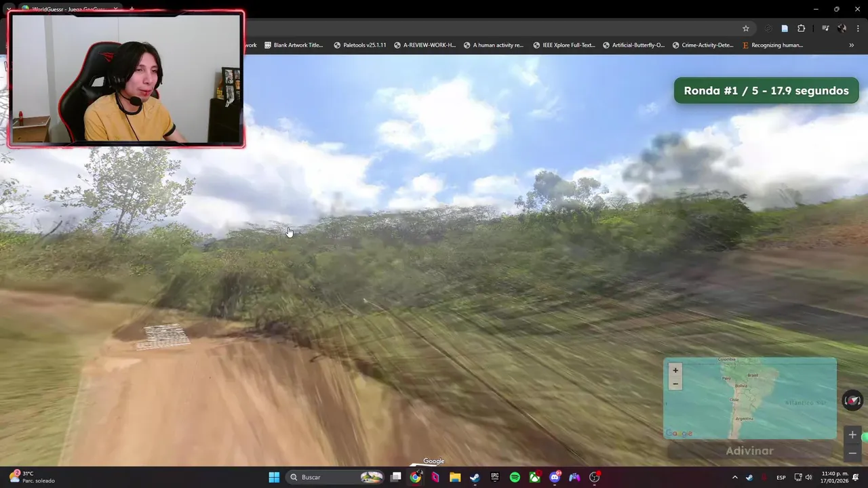This screenshot has width=868, height=488.
Task: Open the 'A human activity re...' bookmark
Action: point(494,45)
